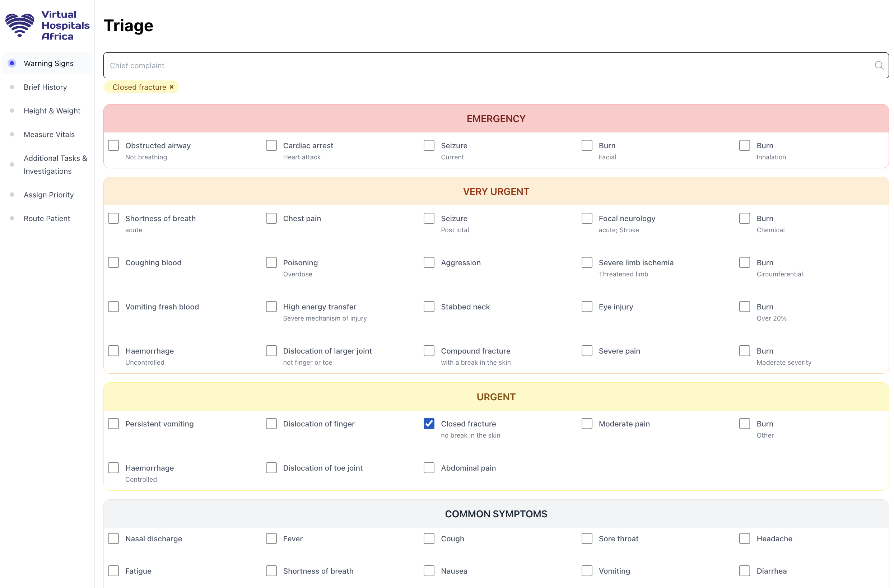
Task: Open the Measure Vitals step
Action: point(49,134)
